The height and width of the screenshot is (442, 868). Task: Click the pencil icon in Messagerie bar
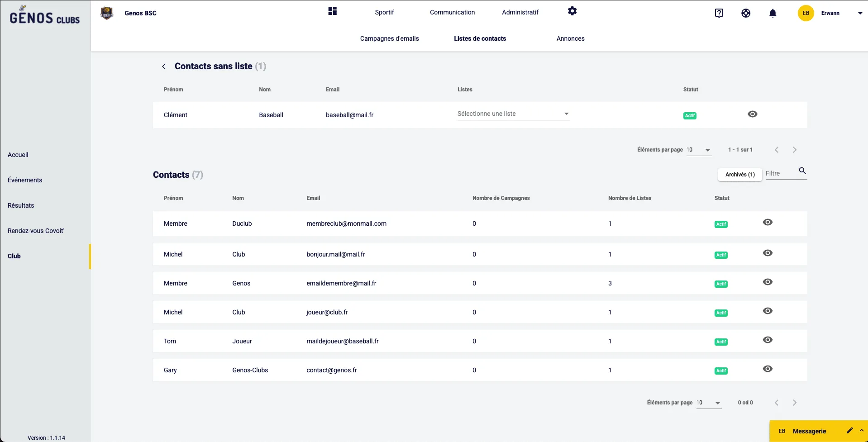(x=849, y=431)
